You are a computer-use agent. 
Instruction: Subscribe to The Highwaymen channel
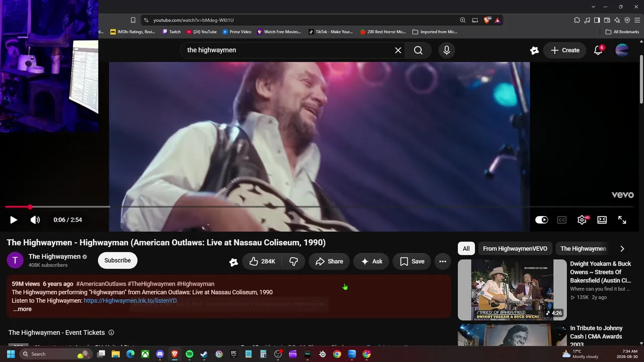pyautogui.click(x=118, y=260)
